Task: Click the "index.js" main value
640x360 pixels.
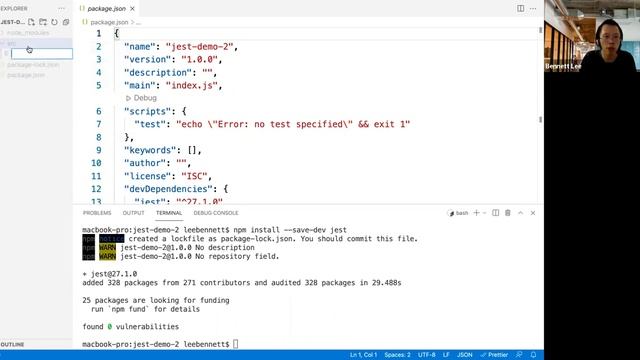Action: [x=191, y=85]
